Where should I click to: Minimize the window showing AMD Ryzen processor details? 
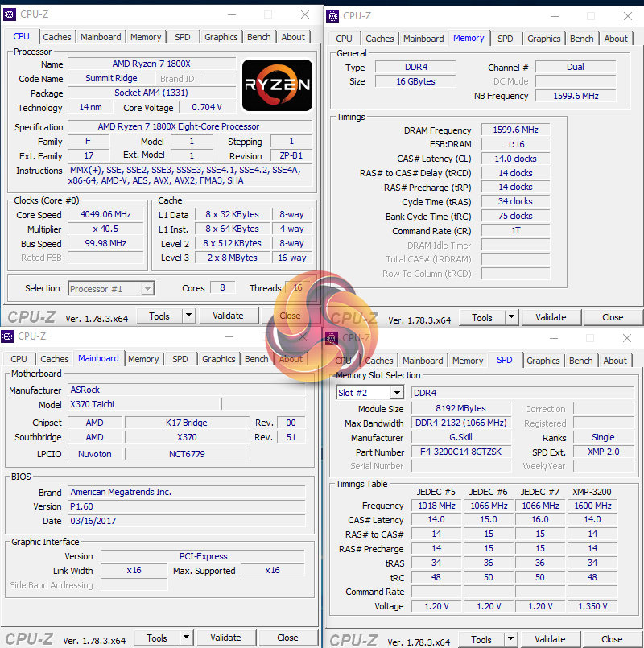pos(231,14)
